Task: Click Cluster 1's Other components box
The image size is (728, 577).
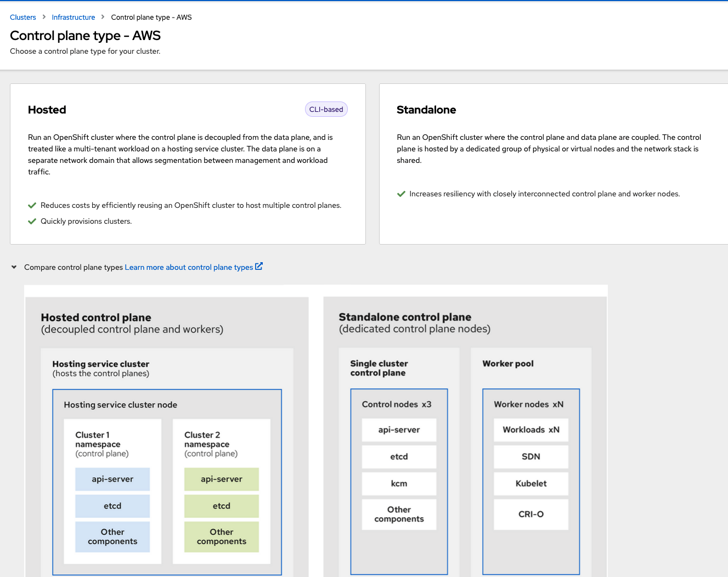Action: tap(112, 537)
